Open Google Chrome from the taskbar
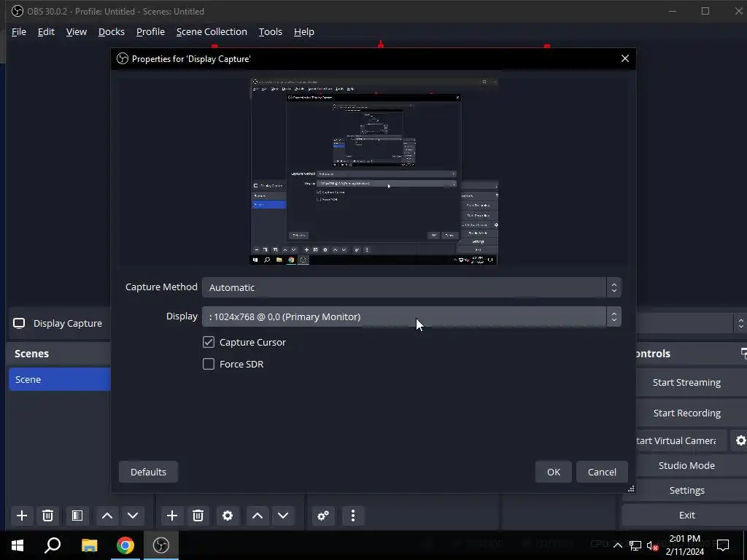Screen dimensions: 747x560 click(x=125, y=545)
